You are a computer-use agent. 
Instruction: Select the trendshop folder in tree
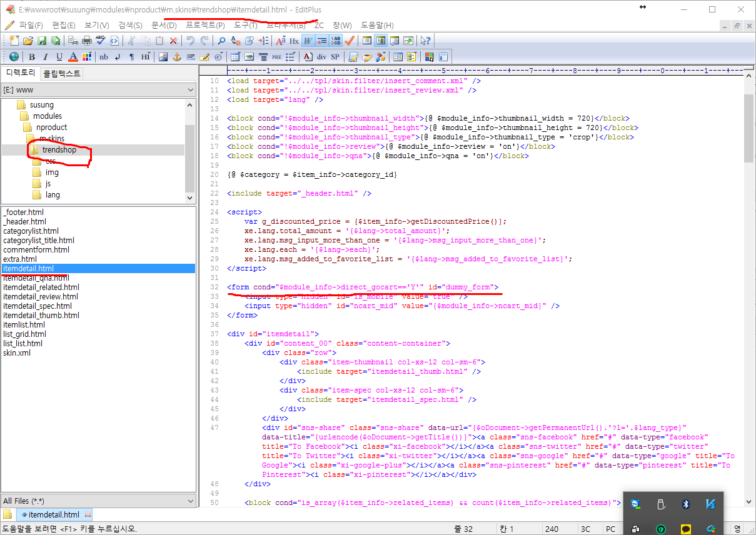(59, 150)
